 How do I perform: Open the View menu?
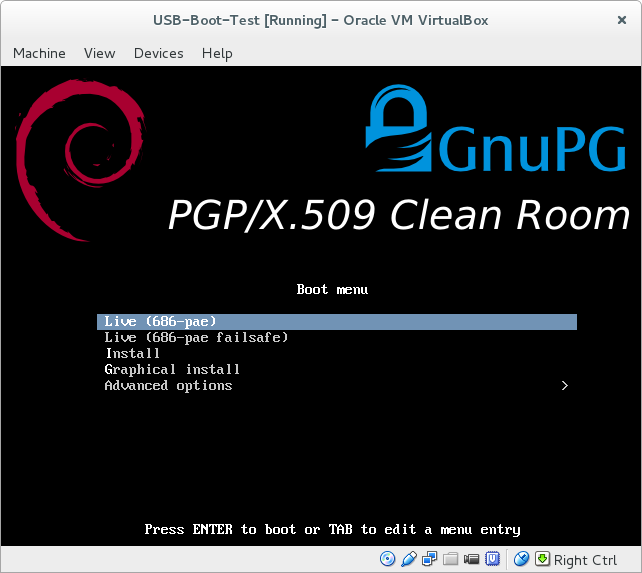tap(99, 53)
